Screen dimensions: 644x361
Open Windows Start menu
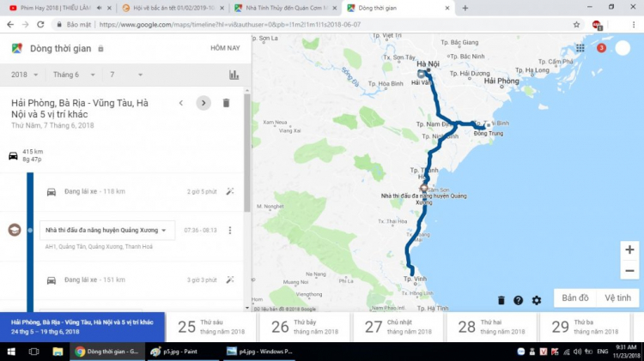[x=11, y=352]
